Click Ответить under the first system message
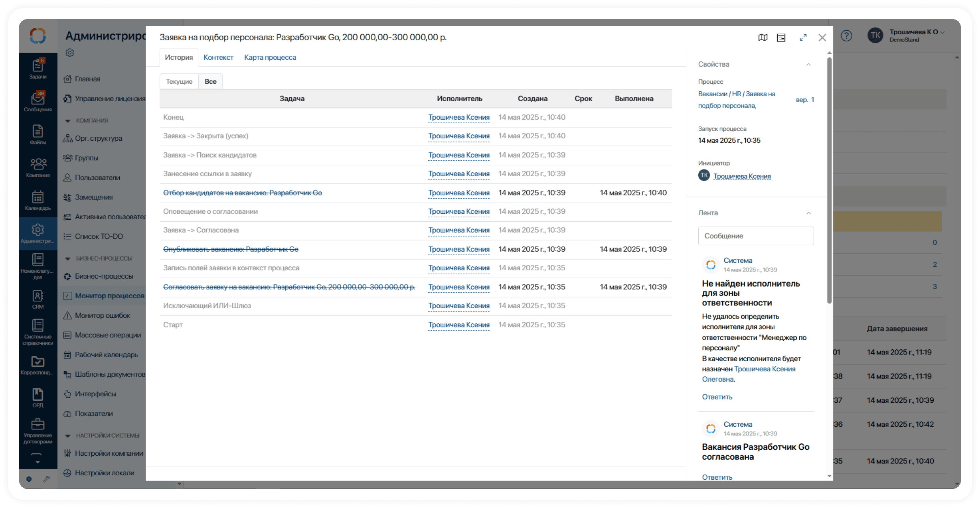 pos(717,397)
